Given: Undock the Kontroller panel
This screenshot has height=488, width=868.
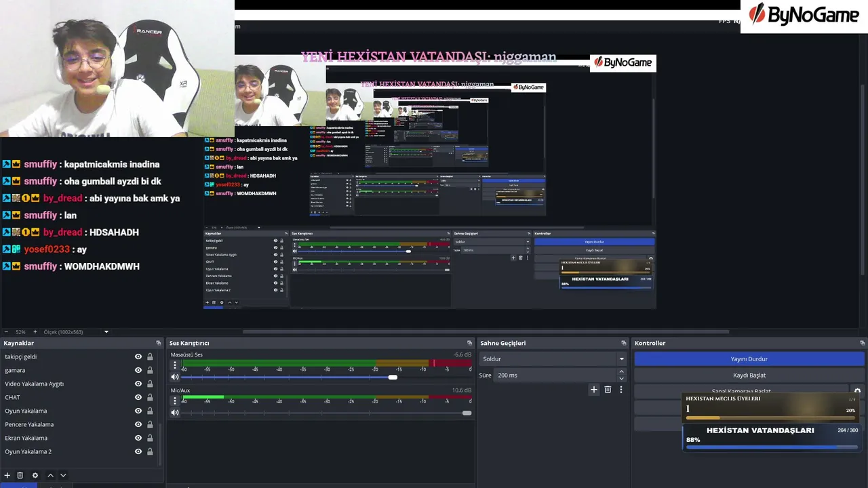Looking at the screenshot, I should [863, 343].
